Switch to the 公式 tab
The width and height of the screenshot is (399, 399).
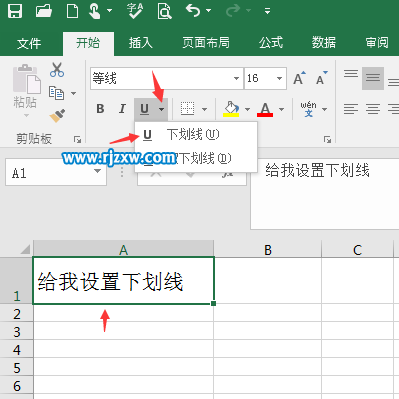click(271, 43)
